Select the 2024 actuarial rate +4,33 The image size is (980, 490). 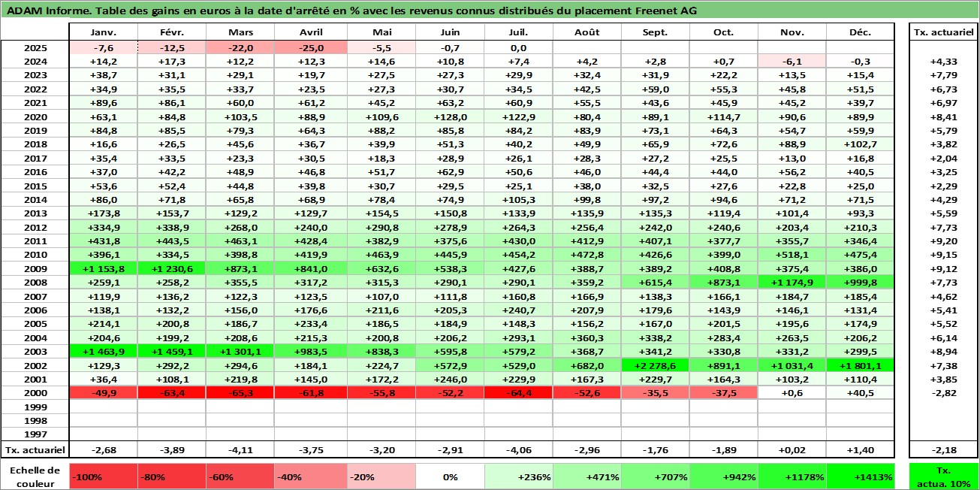(x=943, y=61)
